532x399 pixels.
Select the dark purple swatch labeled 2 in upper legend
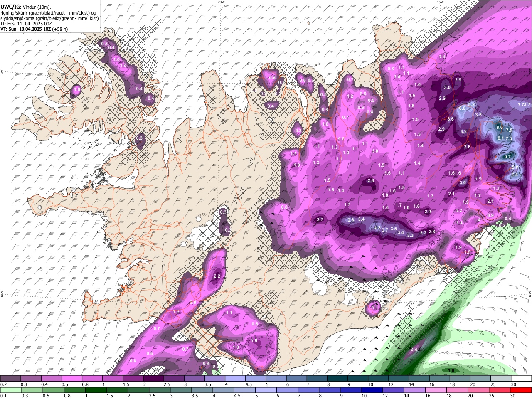[153, 379]
